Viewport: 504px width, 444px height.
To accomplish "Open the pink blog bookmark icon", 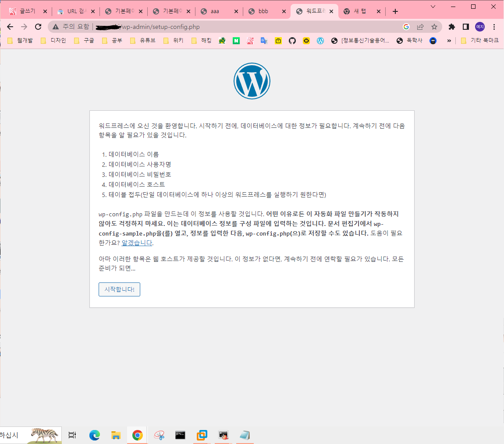I will point(250,40).
